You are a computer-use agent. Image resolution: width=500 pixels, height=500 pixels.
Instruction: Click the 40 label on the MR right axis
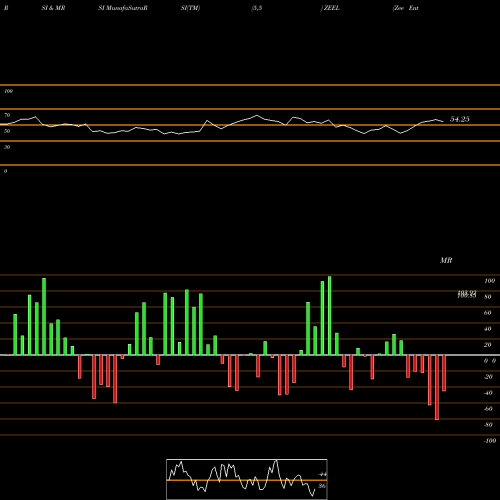tap(487, 329)
